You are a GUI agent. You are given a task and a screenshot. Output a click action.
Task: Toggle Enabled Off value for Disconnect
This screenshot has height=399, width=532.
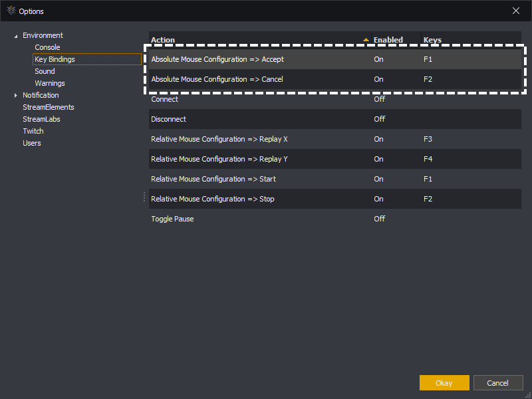(x=379, y=119)
